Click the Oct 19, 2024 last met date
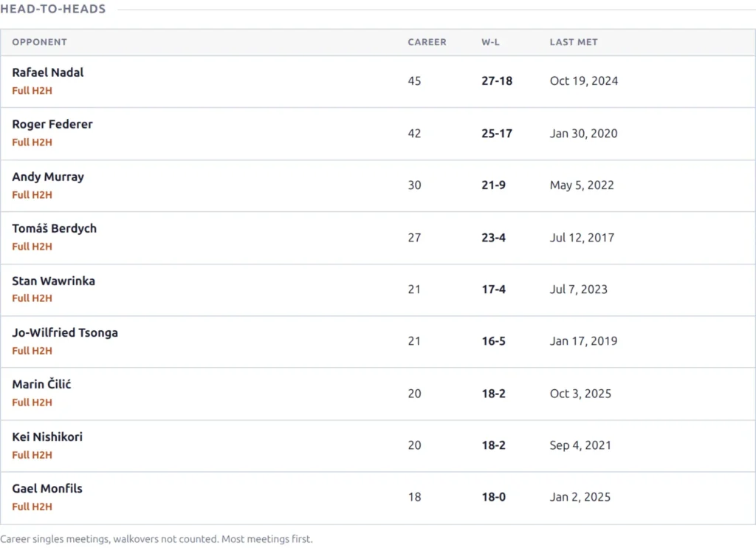Screen dimensions: 756x548 pyautogui.click(x=584, y=81)
